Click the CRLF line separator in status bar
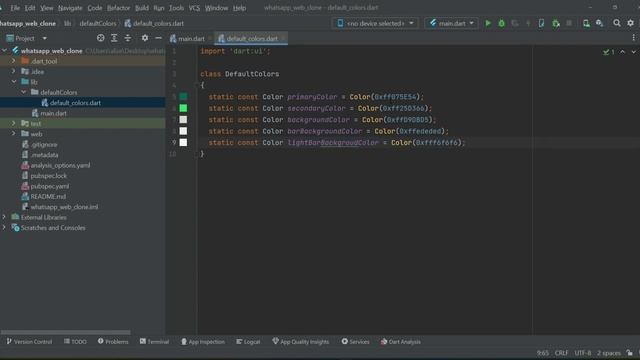This screenshot has width=640, height=360. point(561,353)
